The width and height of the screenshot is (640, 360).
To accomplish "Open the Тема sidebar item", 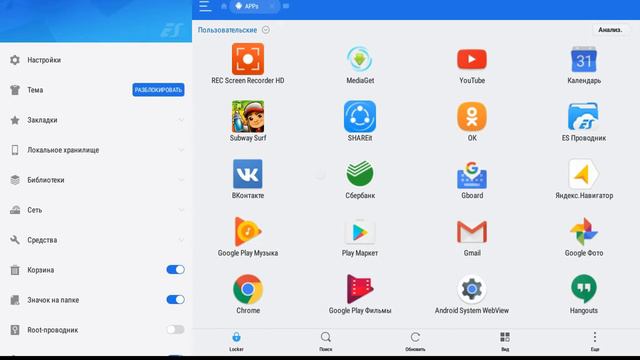I will (x=35, y=90).
